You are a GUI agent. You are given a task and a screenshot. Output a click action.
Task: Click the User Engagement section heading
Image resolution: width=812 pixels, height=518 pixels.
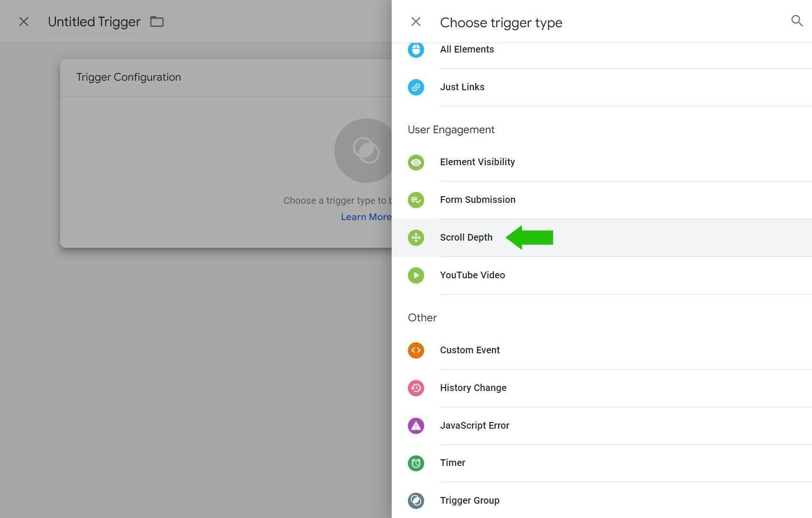coord(451,130)
